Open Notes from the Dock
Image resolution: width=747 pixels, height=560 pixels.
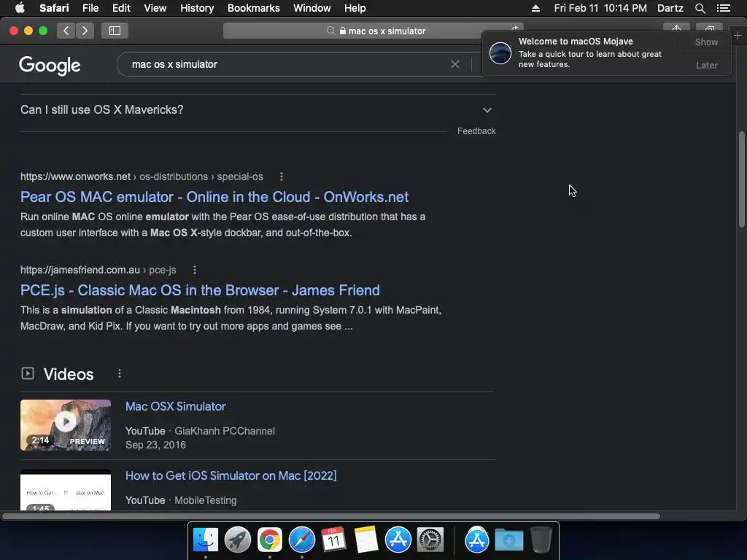click(x=366, y=540)
